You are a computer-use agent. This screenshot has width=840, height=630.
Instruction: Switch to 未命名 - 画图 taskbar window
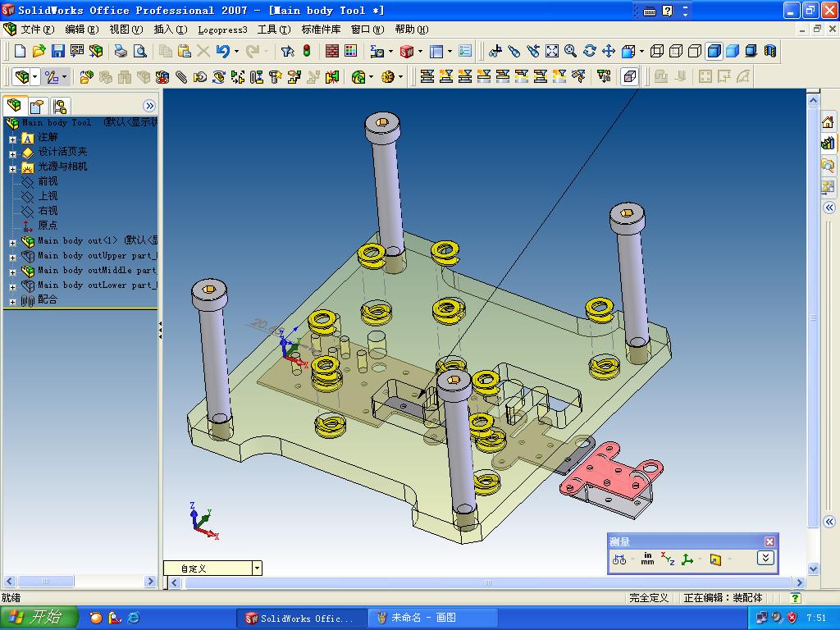432,618
